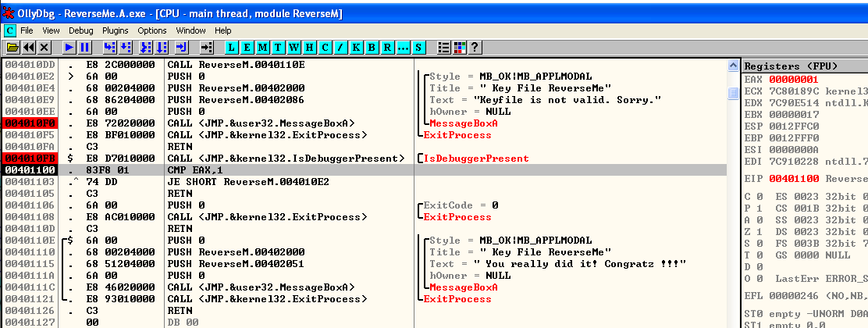Viewport: 868px width, 328px height.
Task: Click the disassembly scrollbar up arrow
Action: click(734, 66)
